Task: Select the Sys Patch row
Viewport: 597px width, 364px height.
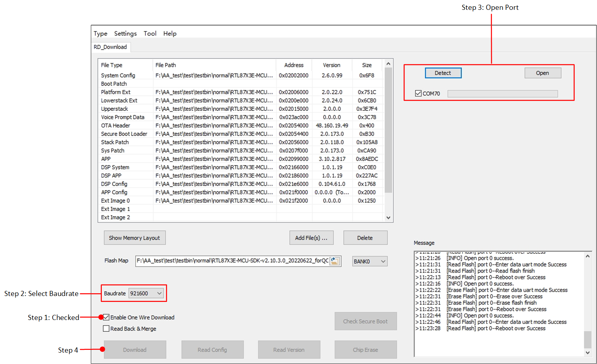Action: tap(241, 151)
